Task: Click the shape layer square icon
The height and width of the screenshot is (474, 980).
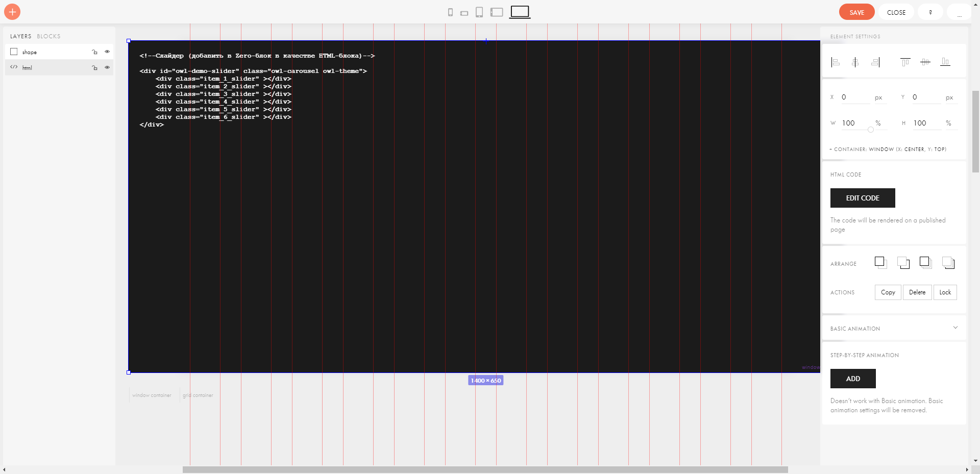Action: point(14,52)
